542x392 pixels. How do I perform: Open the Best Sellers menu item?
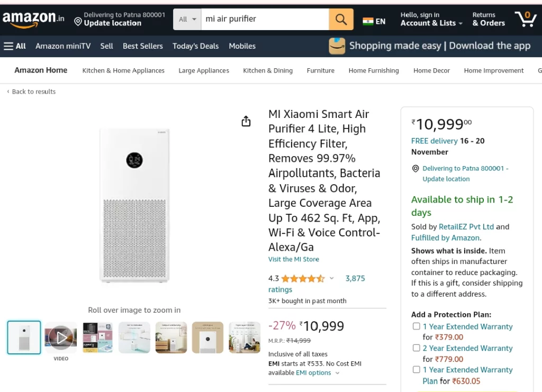[x=143, y=46]
